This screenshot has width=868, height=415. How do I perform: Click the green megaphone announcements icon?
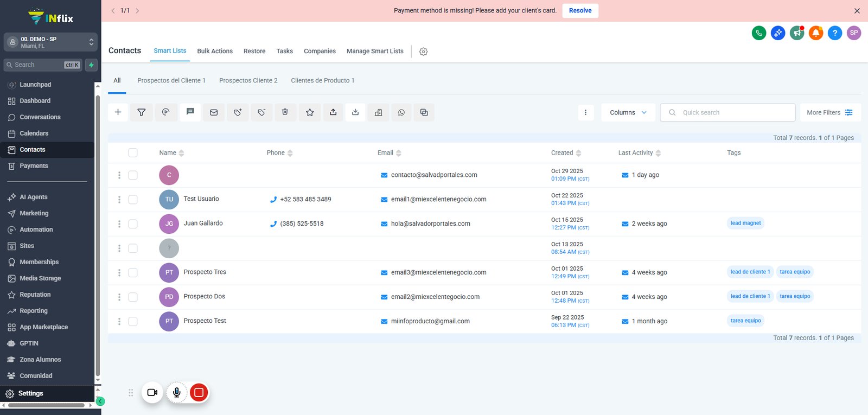797,33
